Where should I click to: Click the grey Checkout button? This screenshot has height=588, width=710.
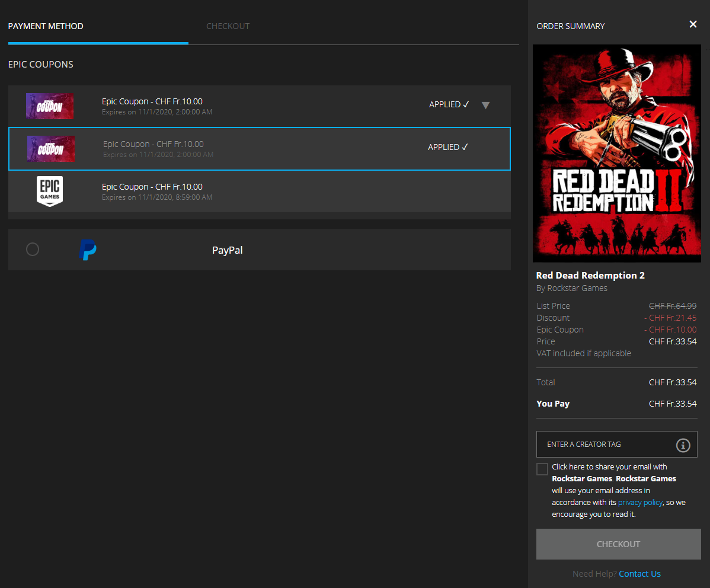(x=619, y=544)
